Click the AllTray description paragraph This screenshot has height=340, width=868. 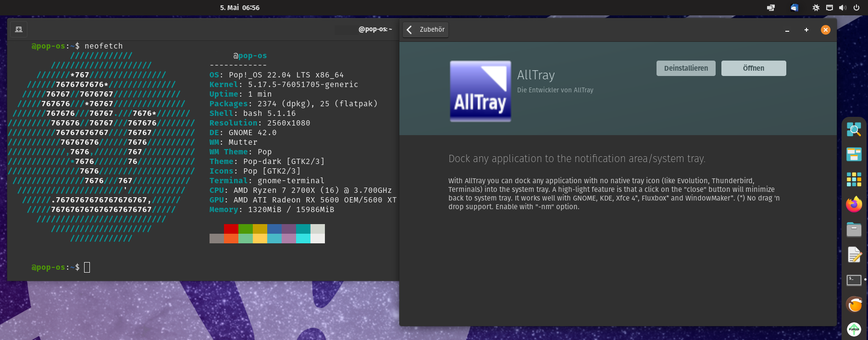tap(614, 194)
